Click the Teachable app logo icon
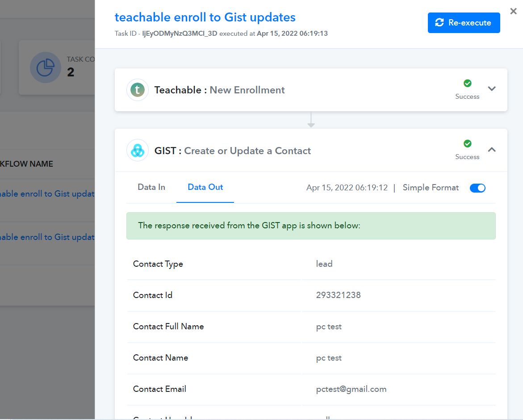This screenshot has height=420, width=523. (x=138, y=90)
